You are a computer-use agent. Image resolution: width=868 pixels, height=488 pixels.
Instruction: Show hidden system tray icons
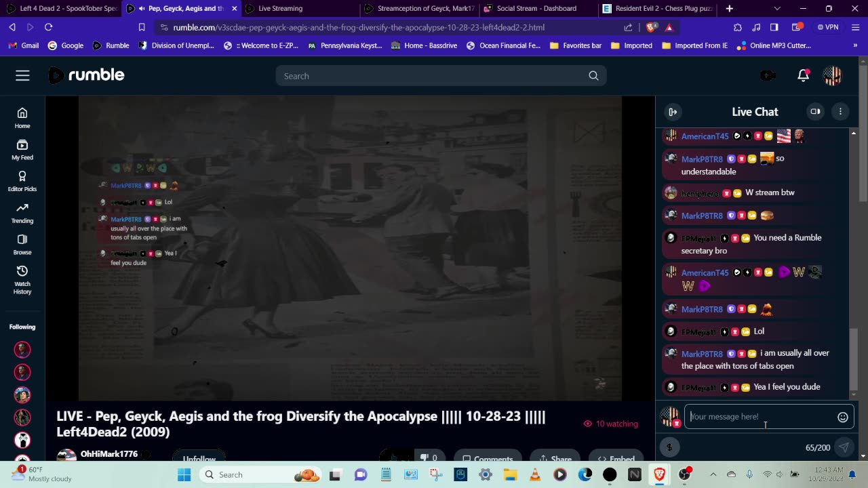(x=713, y=474)
